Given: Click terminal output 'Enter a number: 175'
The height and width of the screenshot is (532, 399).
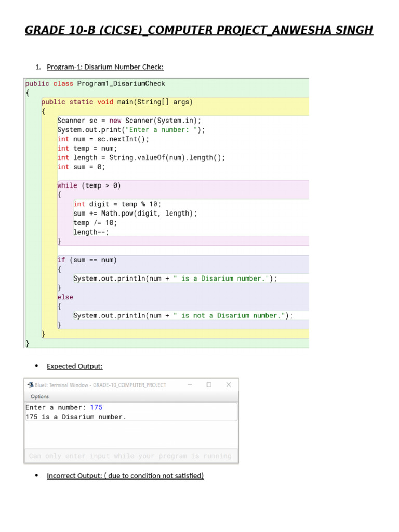Looking at the screenshot, I should coord(64,407).
